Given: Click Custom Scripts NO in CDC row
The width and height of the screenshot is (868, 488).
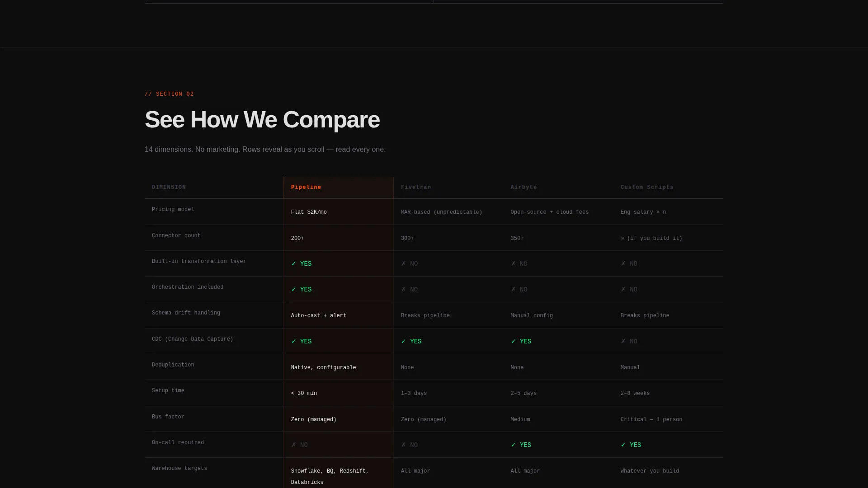Looking at the screenshot, I should coord(629,341).
